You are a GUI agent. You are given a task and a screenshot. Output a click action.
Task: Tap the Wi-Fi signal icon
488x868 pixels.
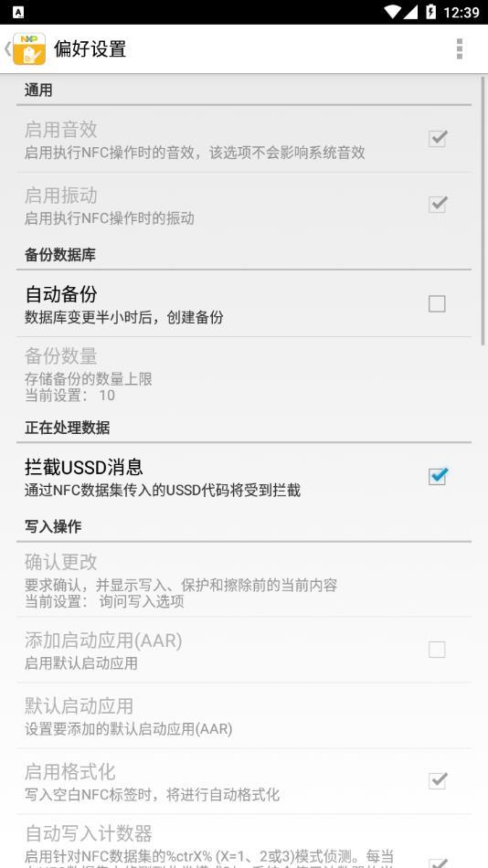[392, 12]
